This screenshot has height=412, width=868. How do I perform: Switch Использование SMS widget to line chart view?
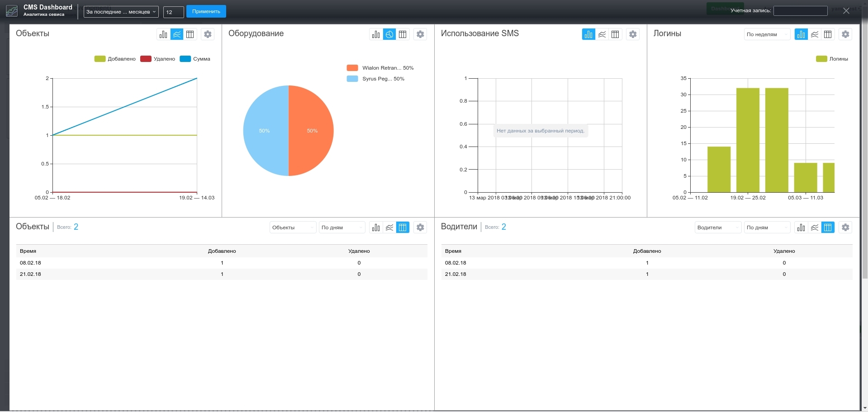click(602, 34)
